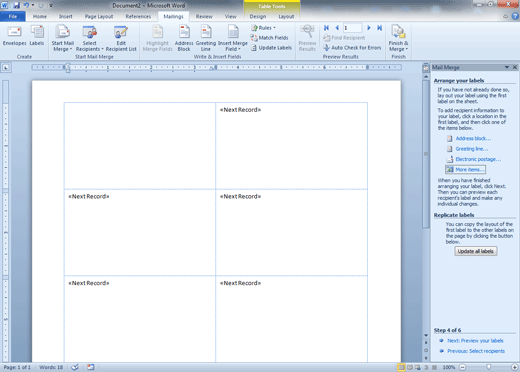520x372 pixels.
Task: Click the Save icon in quick access toolbar
Action: (16, 5)
